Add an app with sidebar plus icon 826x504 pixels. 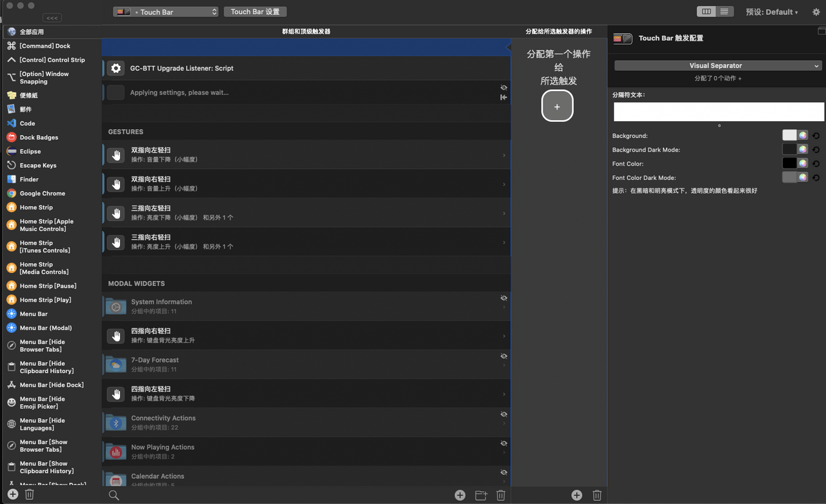point(13,494)
